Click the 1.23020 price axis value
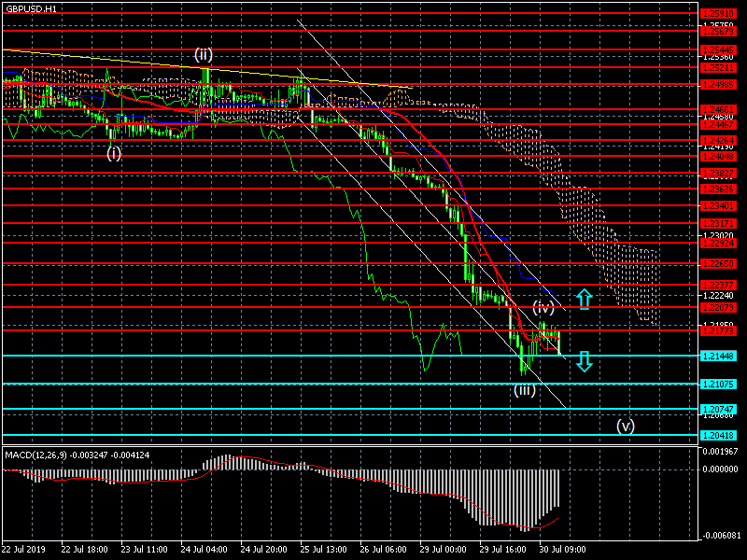This screenshot has width=747, height=560. [x=718, y=236]
